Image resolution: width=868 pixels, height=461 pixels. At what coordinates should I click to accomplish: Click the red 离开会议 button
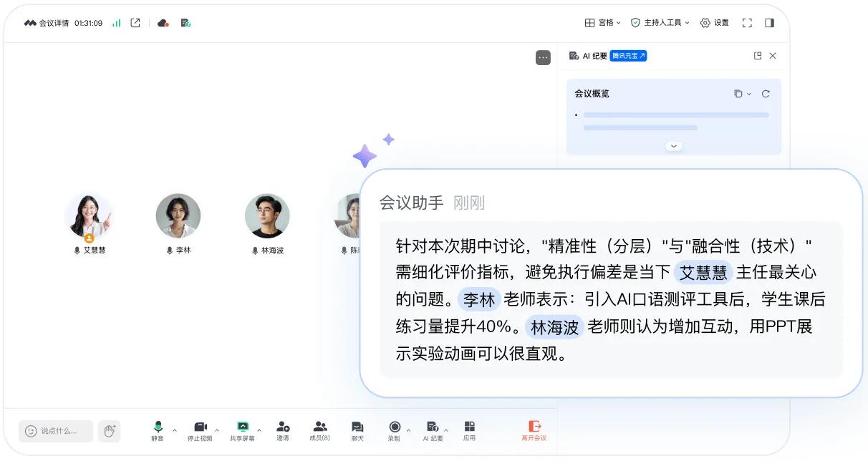click(x=534, y=430)
